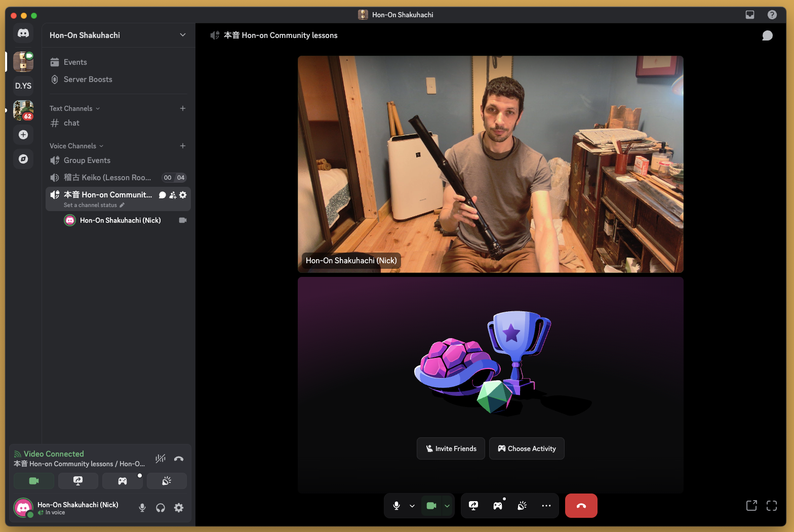Open soundboard from the call toolbar
The width and height of the screenshot is (794, 532).
(522, 506)
